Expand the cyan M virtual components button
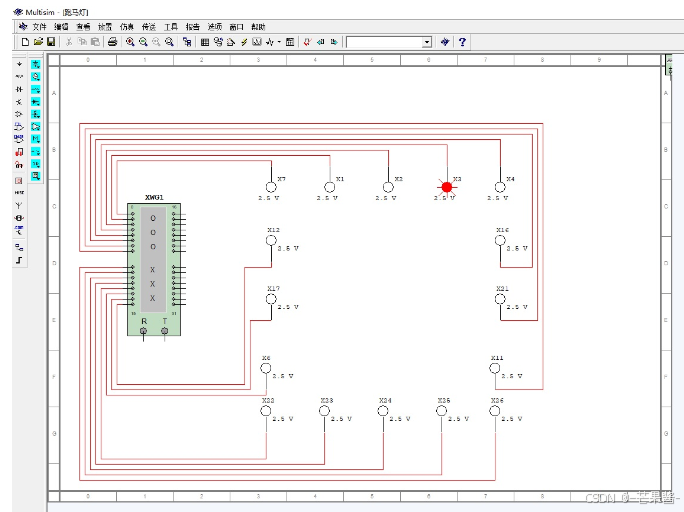Image resolution: width=684 pixels, height=512 pixels. click(x=36, y=139)
